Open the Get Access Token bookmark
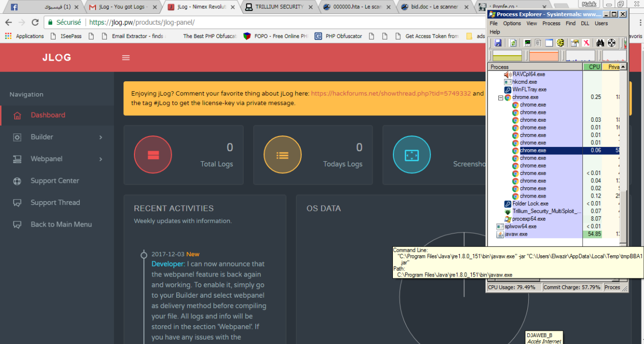The width and height of the screenshot is (644, 344). coord(427,36)
